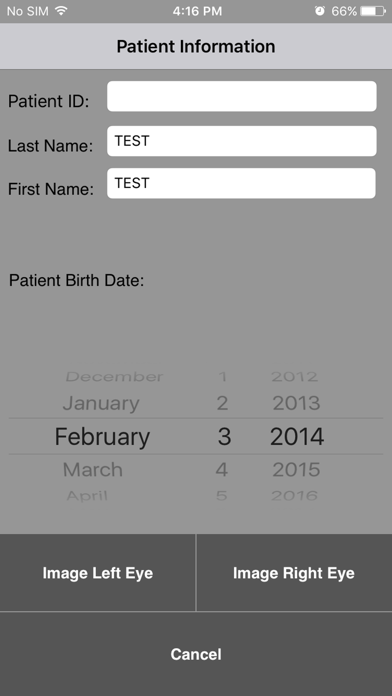
Task: Select day 4 in date picker
Action: coord(222,470)
